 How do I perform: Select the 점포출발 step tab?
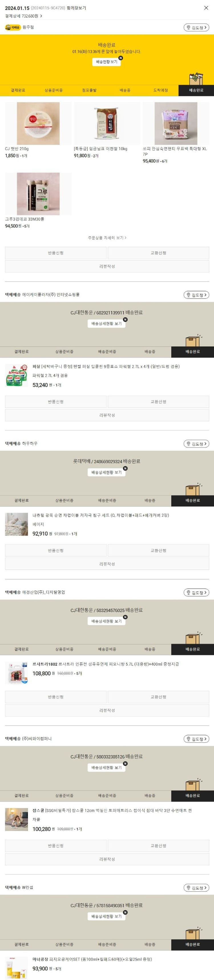89,91
